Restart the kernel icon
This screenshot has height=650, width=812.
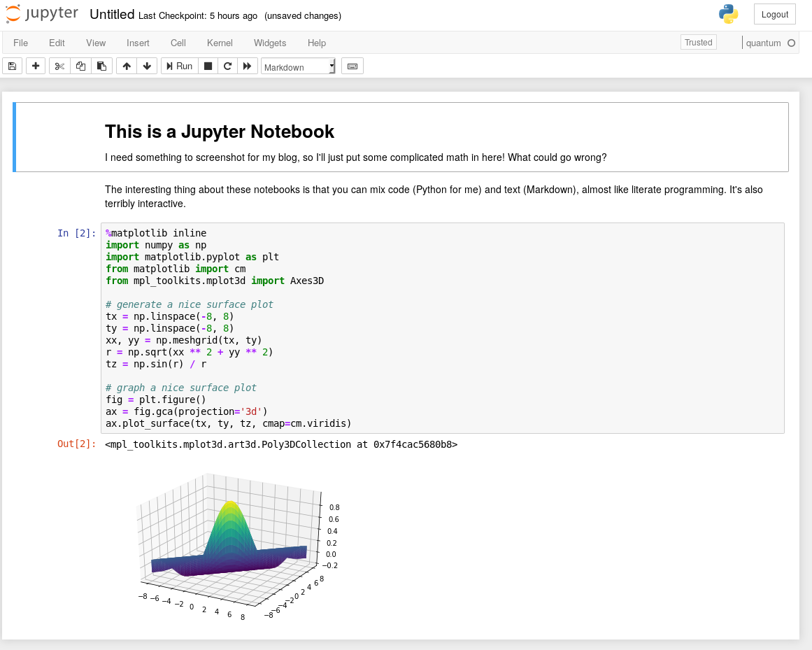pyautogui.click(x=227, y=66)
